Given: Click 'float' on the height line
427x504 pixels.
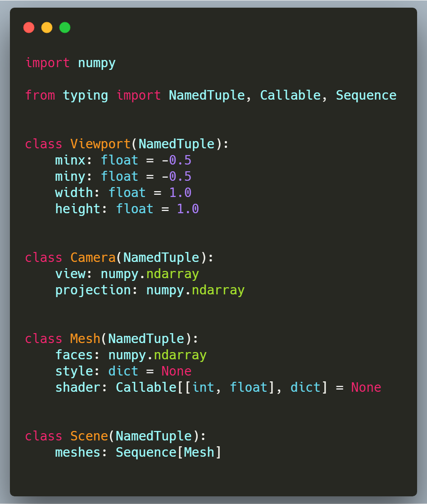Looking at the screenshot, I should point(135,209).
